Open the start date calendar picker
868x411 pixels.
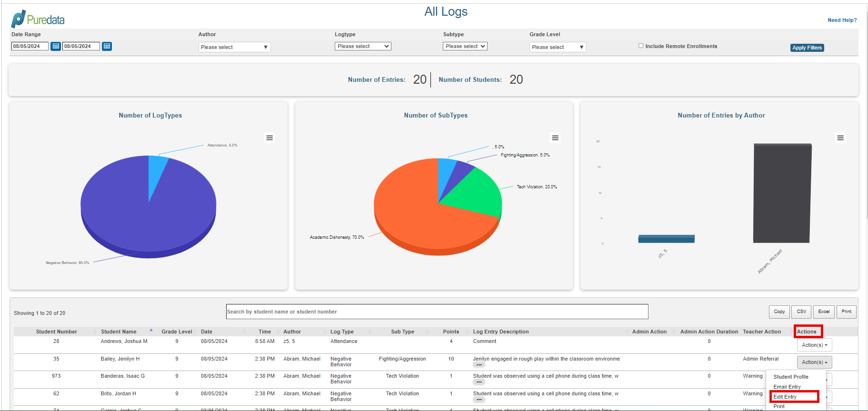click(56, 46)
